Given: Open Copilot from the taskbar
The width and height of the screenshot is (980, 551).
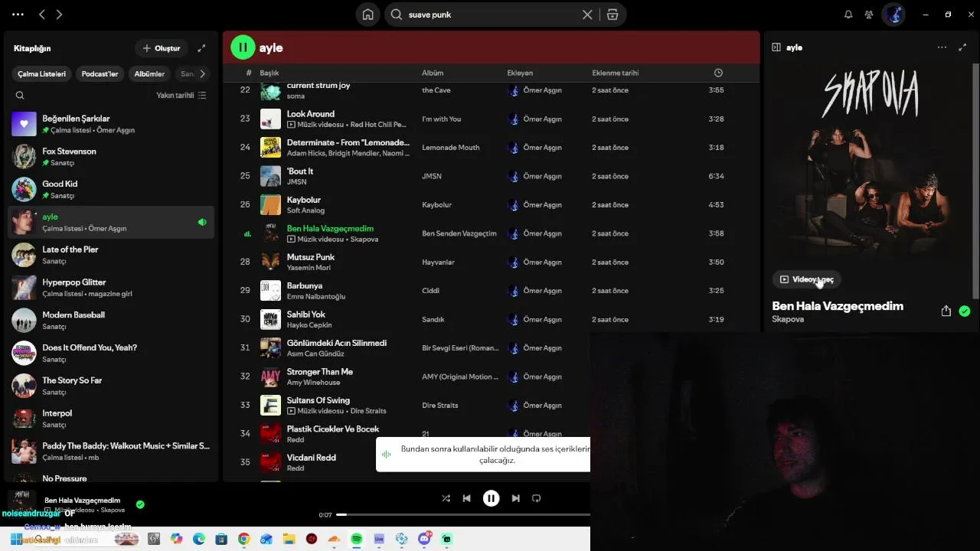Looking at the screenshot, I should point(177,539).
